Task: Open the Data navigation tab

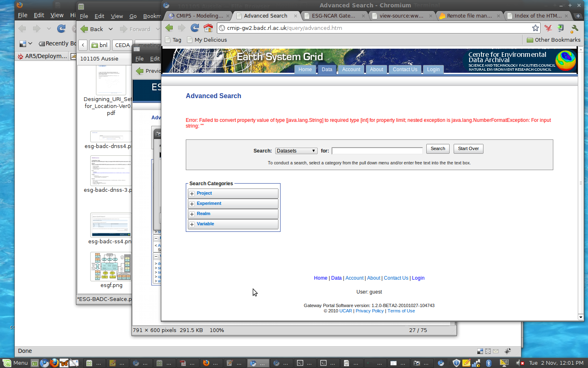Action: tap(327, 70)
